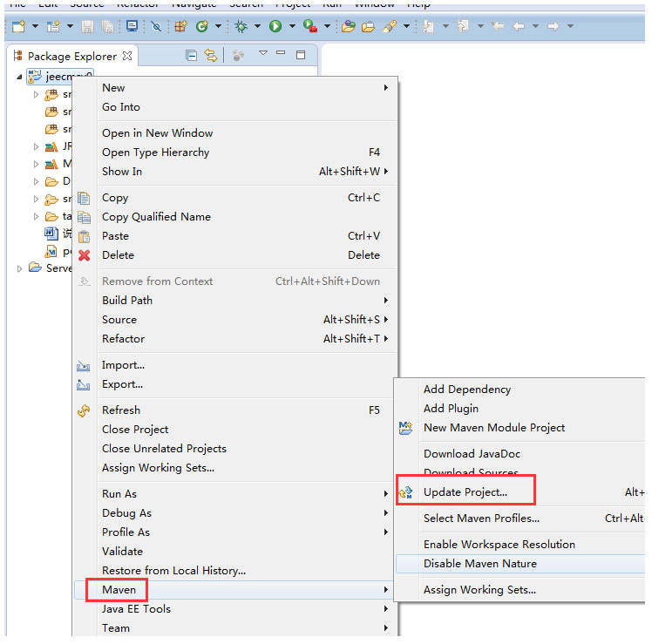Open the Package Explorer view menu triangle
This screenshot has width=652, height=644.
click(262, 55)
